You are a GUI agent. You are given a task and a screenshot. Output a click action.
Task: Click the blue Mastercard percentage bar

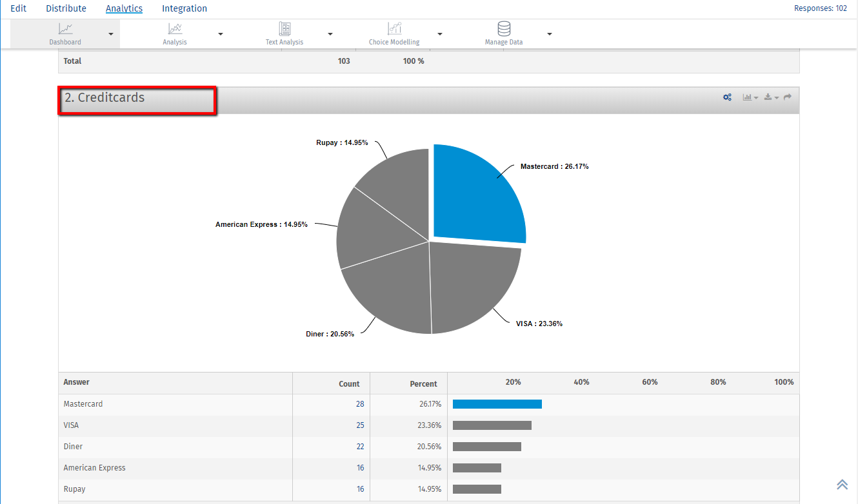click(497, 404)
